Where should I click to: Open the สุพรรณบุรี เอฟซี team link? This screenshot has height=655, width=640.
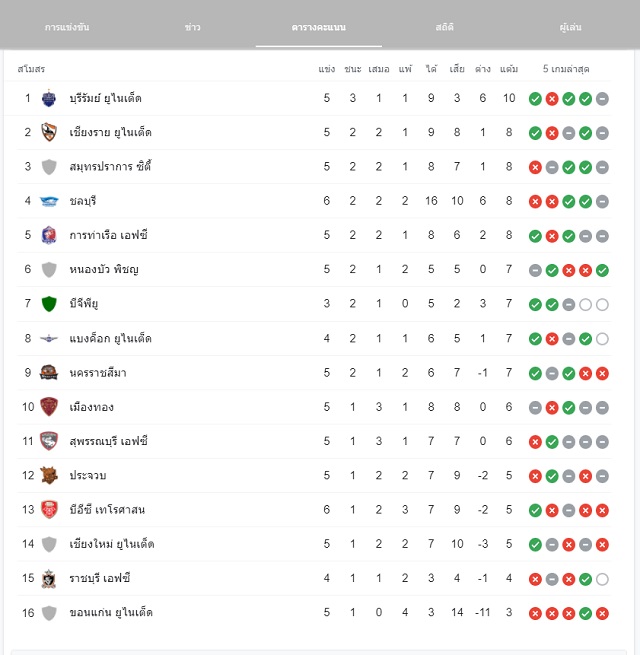(109, 442)
